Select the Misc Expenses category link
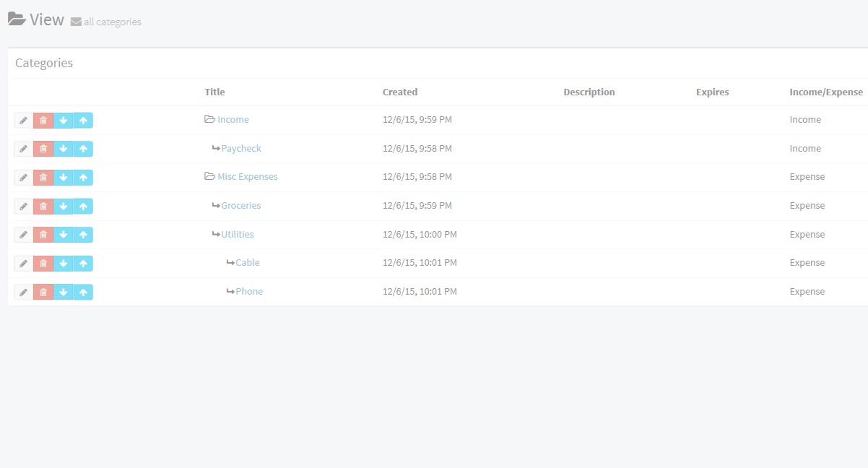 tap(247, 177)
